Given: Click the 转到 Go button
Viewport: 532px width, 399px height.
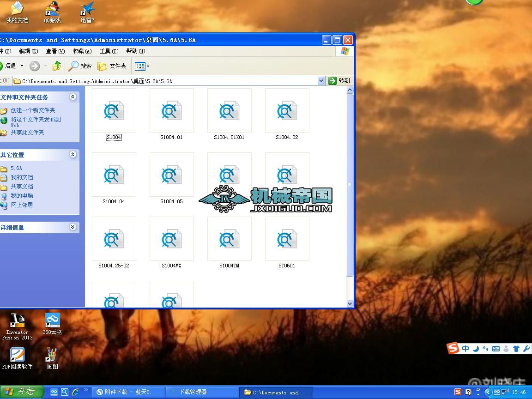Looking at the screenshot, I should click(339, 81).
